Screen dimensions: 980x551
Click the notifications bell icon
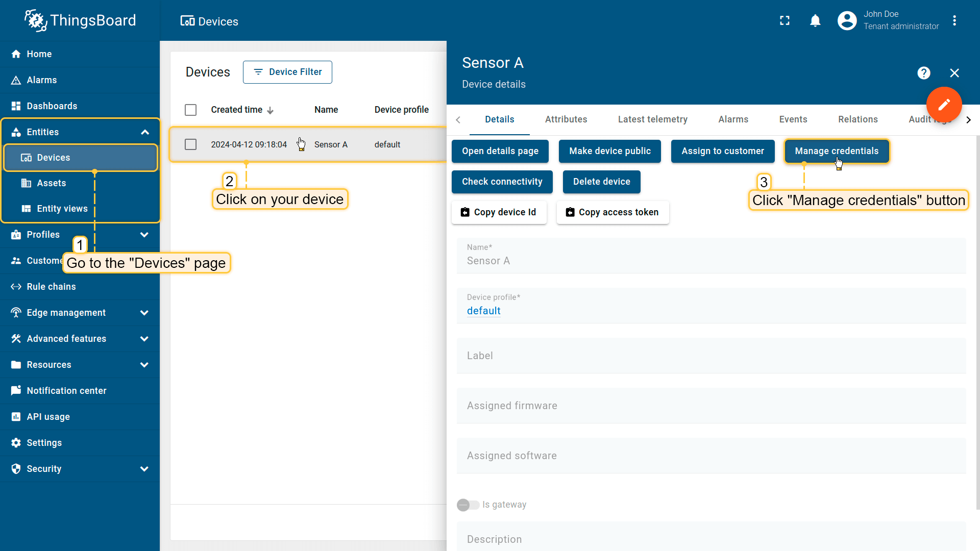point(815,21)
